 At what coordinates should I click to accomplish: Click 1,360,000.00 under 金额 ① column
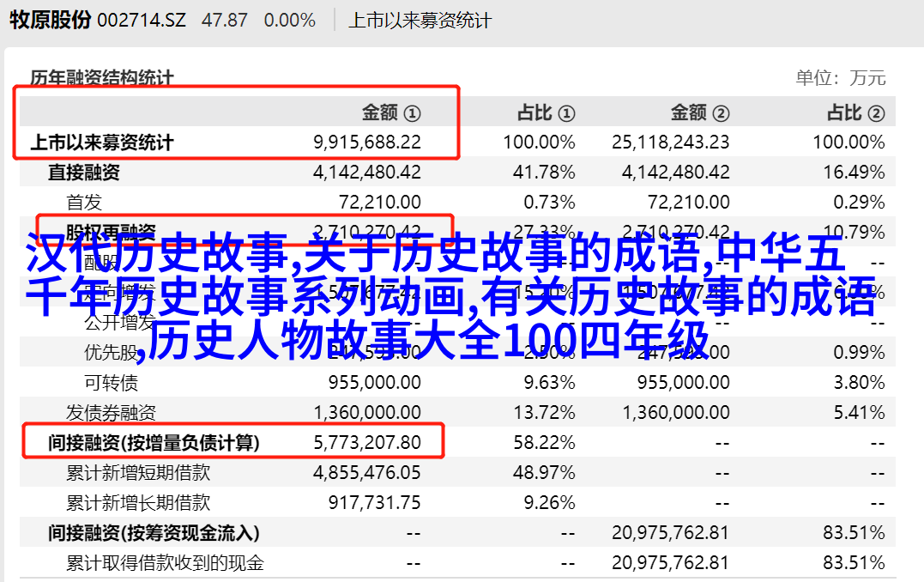click(367, 413)
